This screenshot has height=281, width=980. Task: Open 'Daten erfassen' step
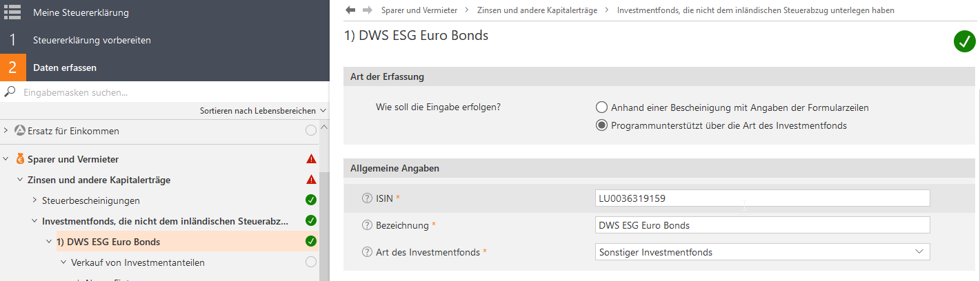tap(65, 67)
